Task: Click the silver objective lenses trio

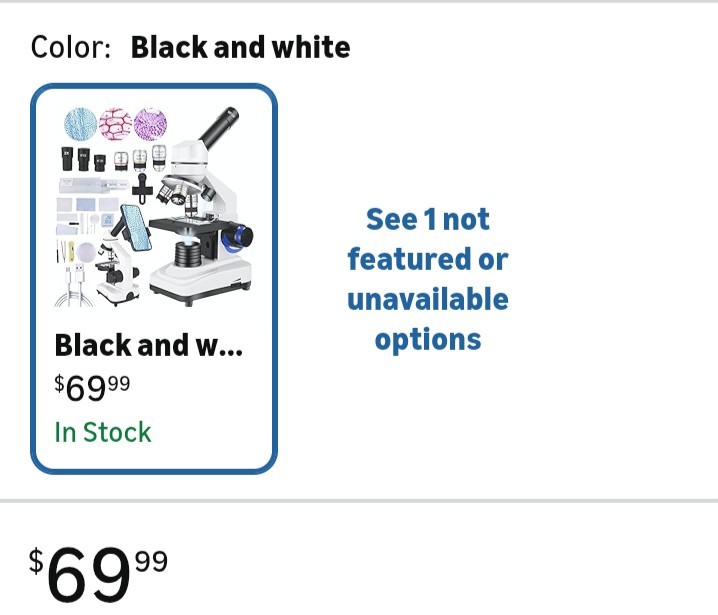Action: click(x=140, y=158)
